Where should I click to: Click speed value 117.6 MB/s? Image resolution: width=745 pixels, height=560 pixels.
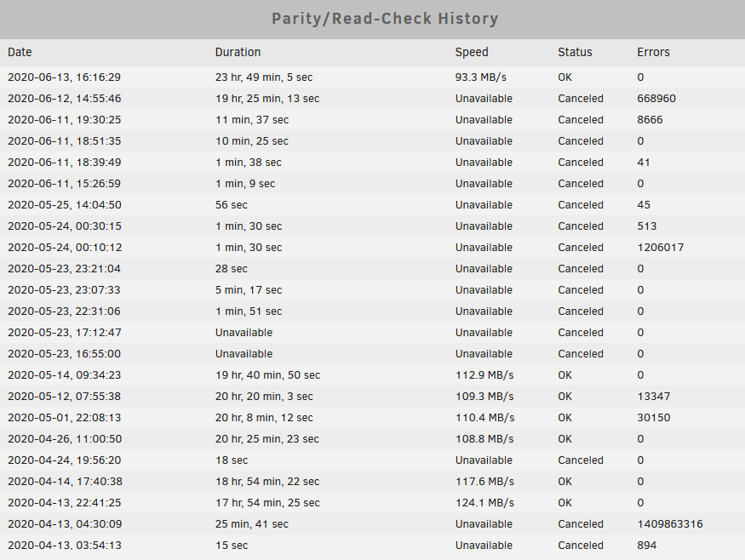(484, 482)
